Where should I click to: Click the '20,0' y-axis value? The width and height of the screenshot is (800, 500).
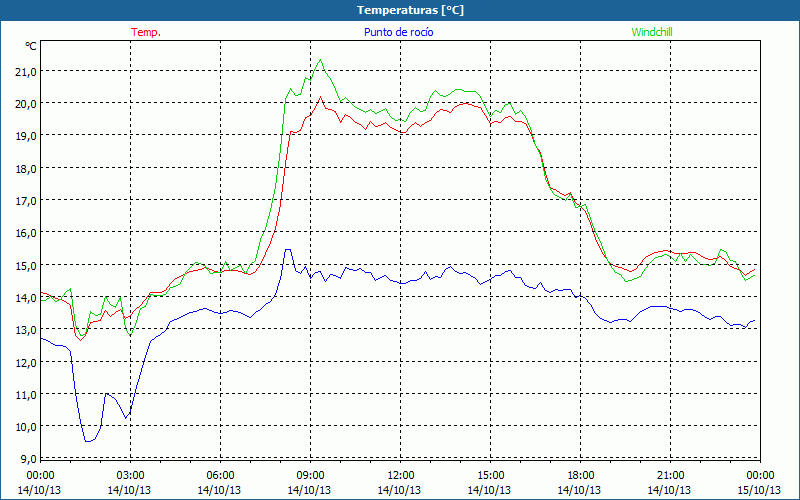(x=26, y=104)
